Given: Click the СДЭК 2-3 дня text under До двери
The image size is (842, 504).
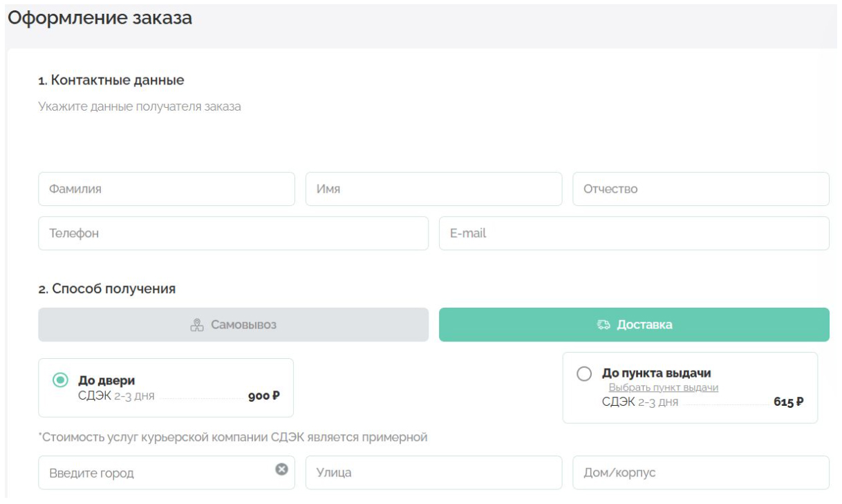Looking at the screenshot, I should pyautogui.click(x=116, y=396).
